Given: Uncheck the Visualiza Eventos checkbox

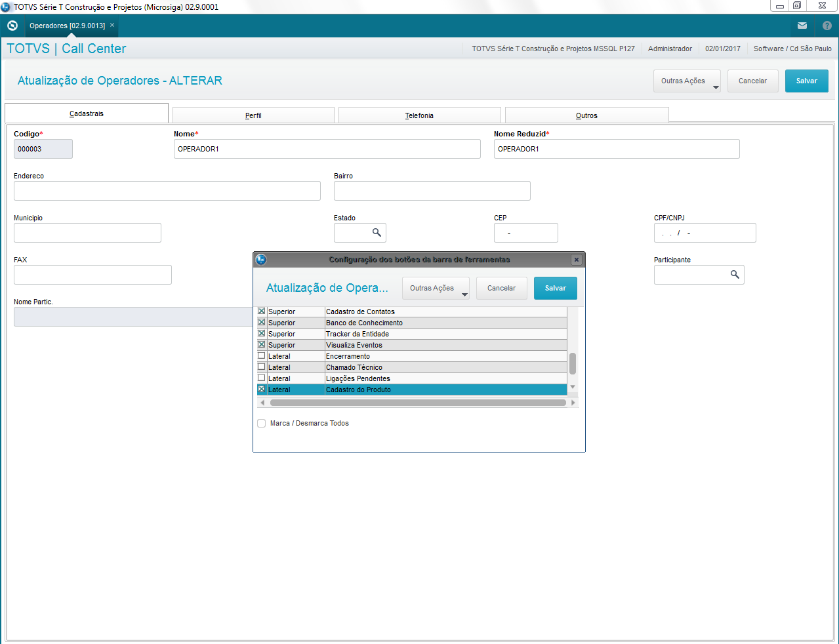Looking at the screenshot, I should click(x=262, y=344).
